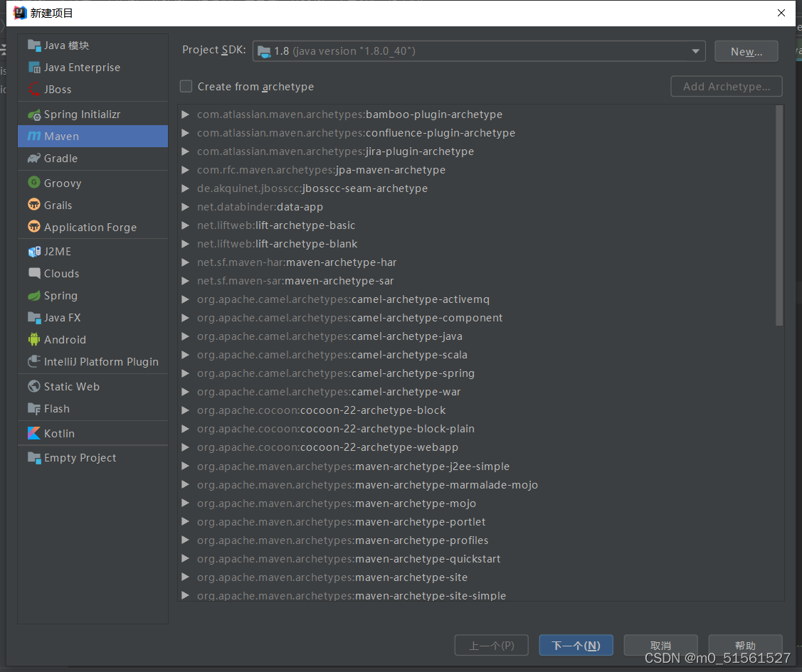
Task: Select the Spring leaf icon
Action: tap(34, 295)
